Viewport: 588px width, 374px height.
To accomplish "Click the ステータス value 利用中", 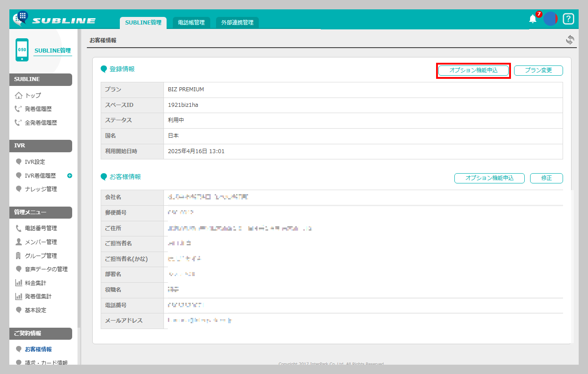I will 176,120.
